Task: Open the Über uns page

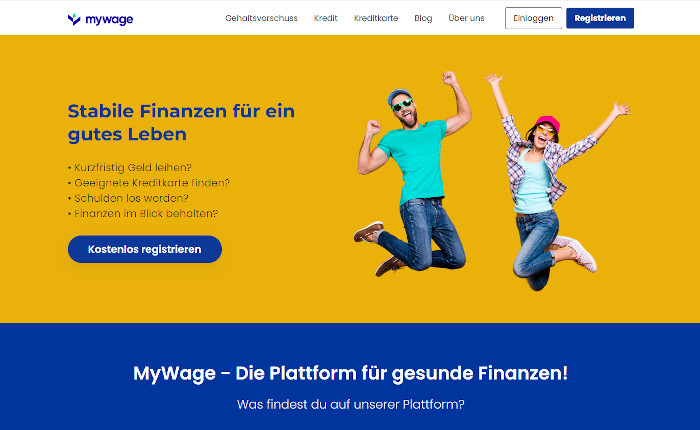Action: (466, 18)
